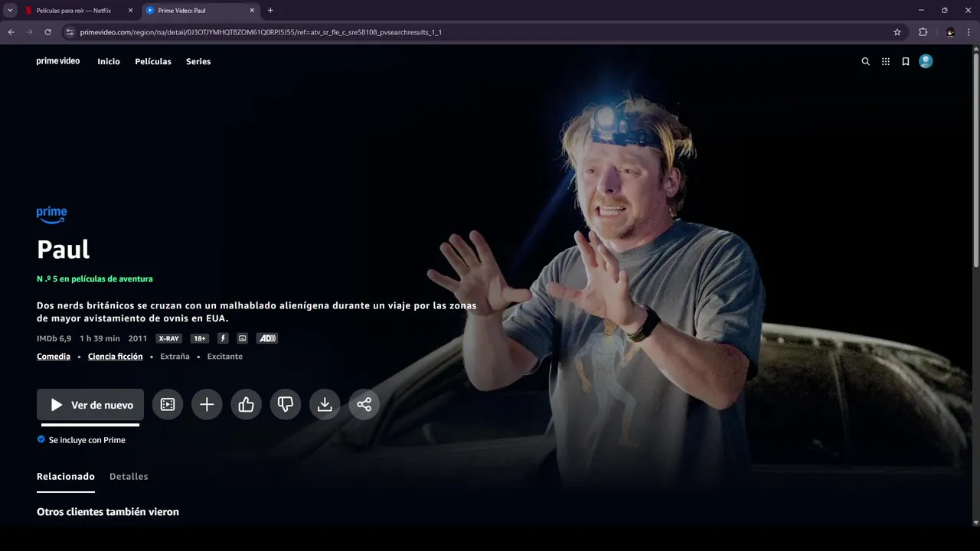The image size is (980, 551).
Task: Click N.º 5 en películas de aventura
Action: tap(95, 279)
